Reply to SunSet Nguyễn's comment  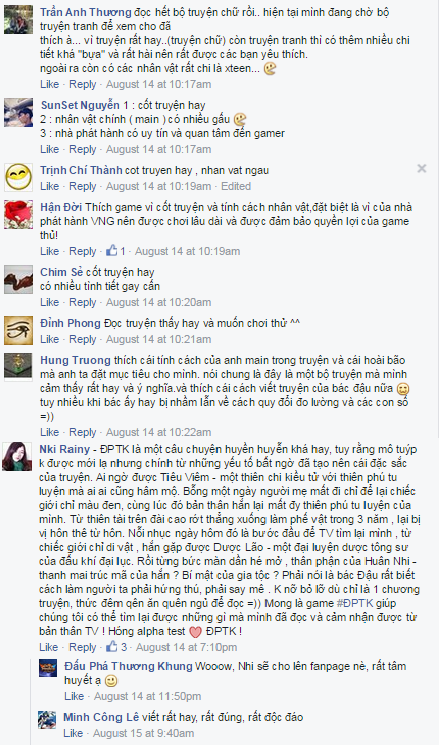[83, 149]
